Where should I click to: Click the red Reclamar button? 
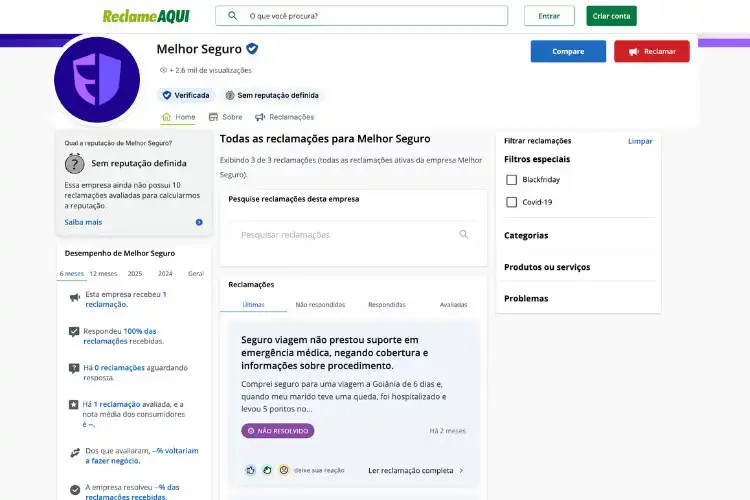(652, 51)
